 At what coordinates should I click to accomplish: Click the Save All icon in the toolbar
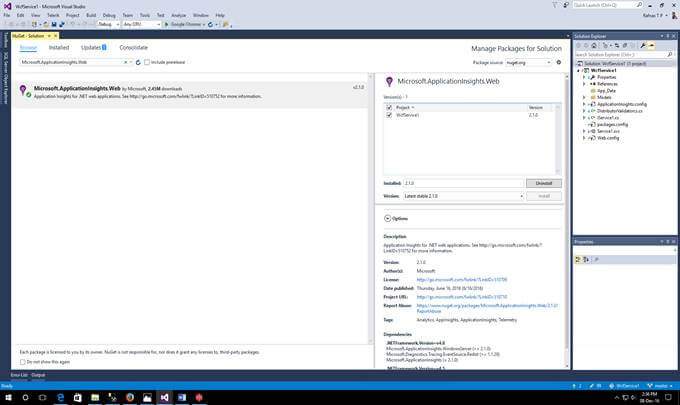[x=62, y=25]
